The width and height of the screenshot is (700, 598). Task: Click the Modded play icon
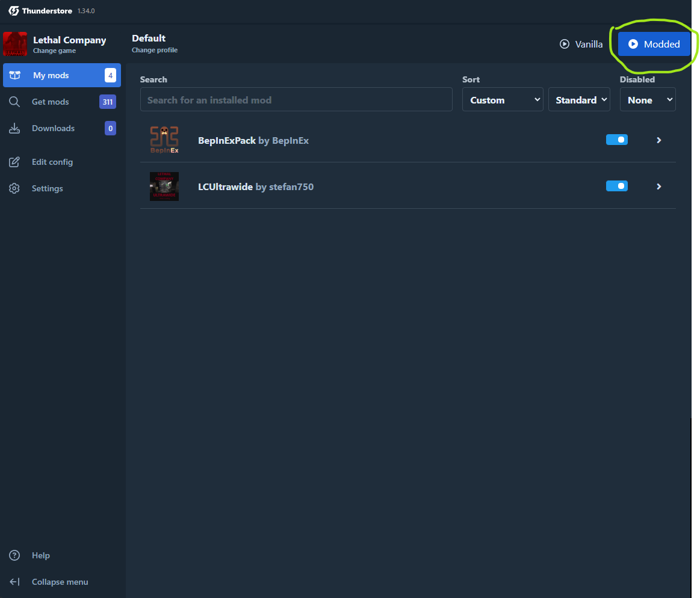(x=633, y=44)
